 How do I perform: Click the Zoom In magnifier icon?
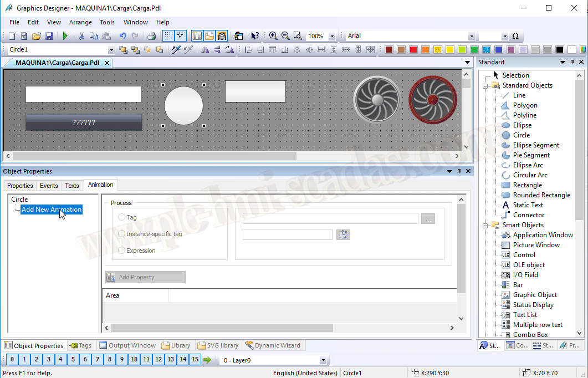(273, 36)
